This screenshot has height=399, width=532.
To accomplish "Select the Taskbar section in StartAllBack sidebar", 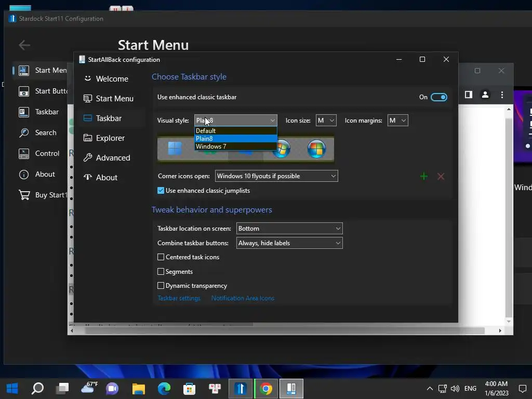I will coord(103,118).
